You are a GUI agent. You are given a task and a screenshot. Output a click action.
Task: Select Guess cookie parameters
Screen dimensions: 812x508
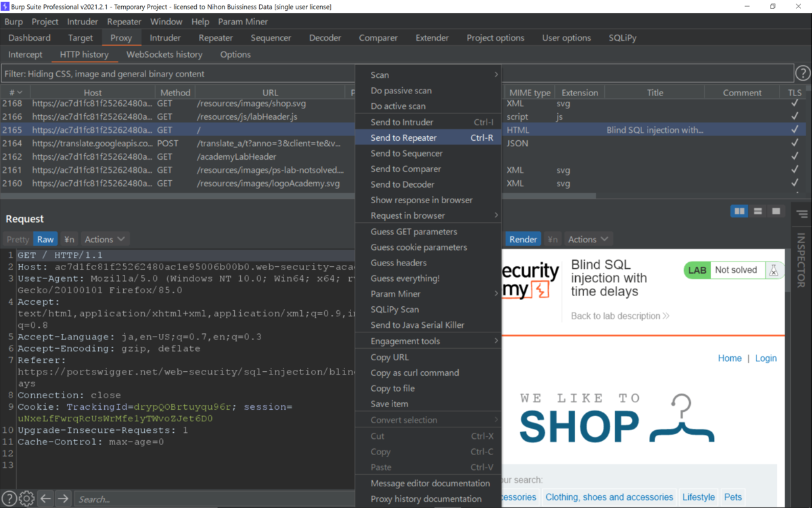tap(428, 247)
